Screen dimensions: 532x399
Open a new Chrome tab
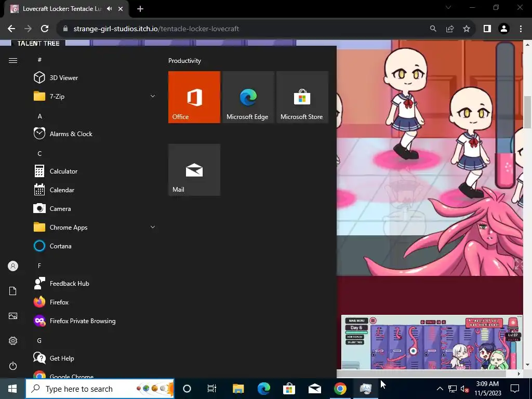[140, 9]
